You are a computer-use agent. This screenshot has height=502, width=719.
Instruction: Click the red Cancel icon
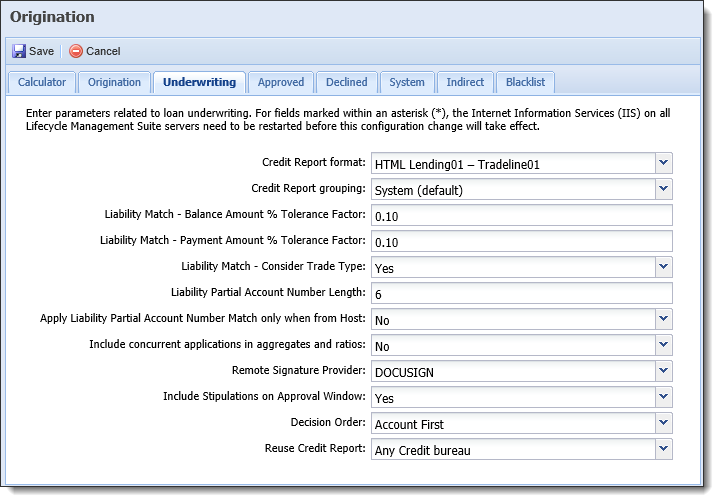pyautogui.click(x=76, y=51)
